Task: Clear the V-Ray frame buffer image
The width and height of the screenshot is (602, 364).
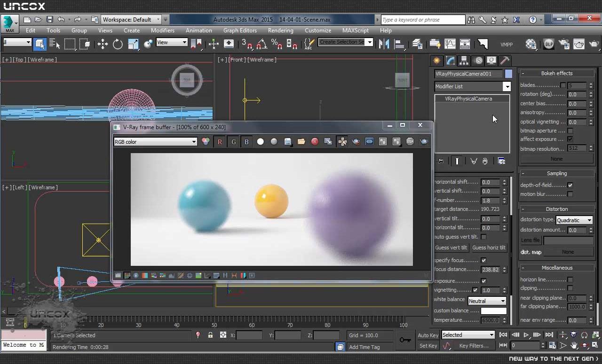Action: click(x=315, y=142)
